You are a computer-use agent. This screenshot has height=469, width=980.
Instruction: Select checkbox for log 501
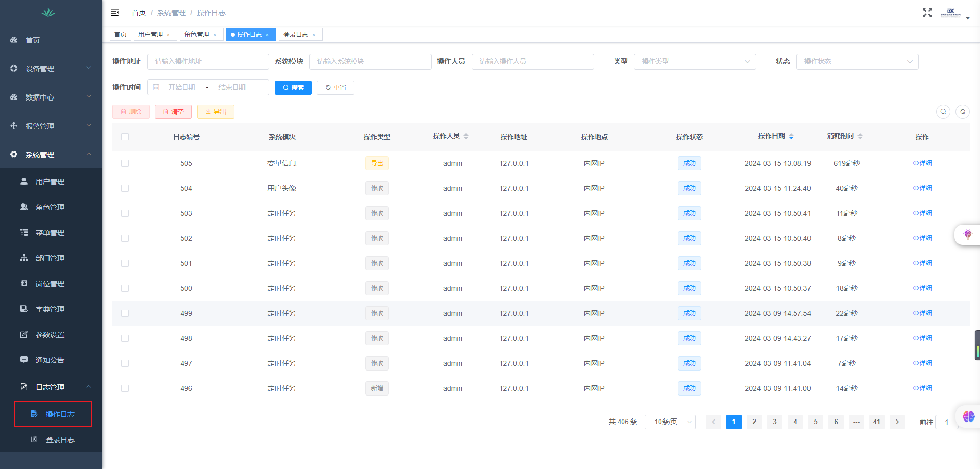click(125, 263)
